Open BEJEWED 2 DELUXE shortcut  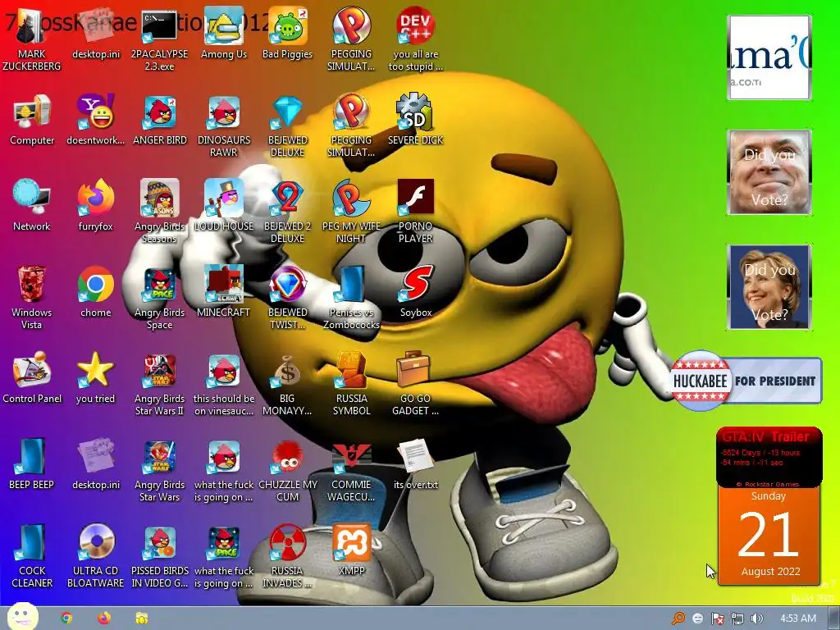click(287, 212)
